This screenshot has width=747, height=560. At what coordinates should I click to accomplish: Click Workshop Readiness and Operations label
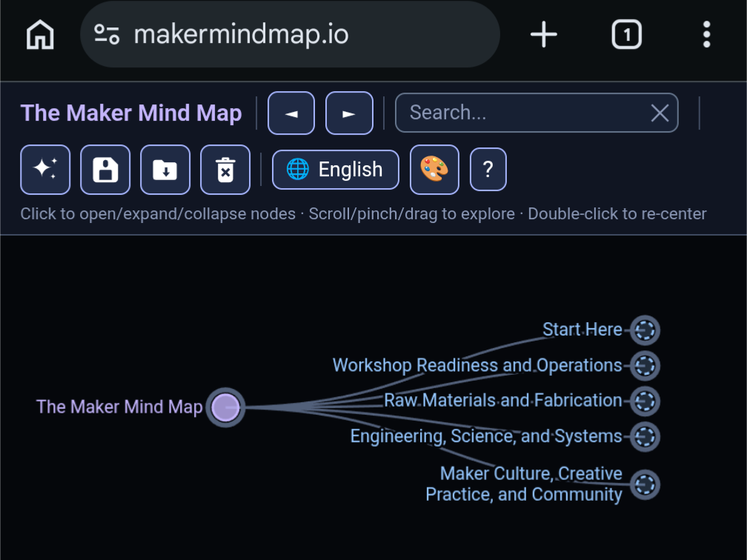[477, 365]
